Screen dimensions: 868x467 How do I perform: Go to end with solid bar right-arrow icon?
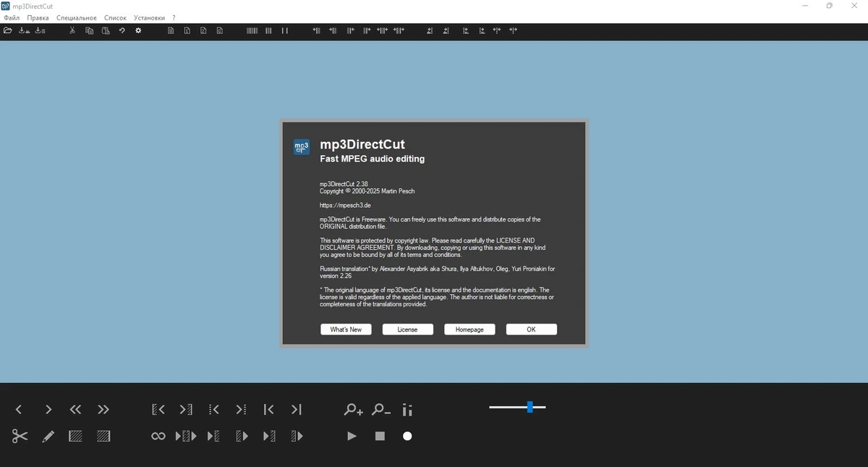click(x=297, y=410)
